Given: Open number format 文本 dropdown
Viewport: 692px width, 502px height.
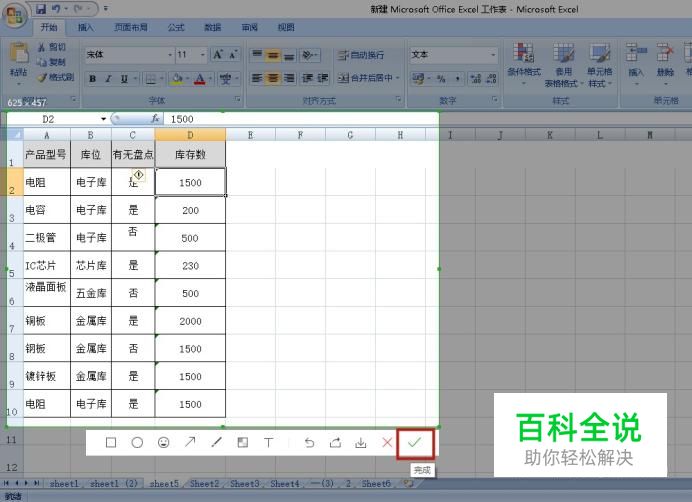Looking at the screenshot, I should point(493,55).
